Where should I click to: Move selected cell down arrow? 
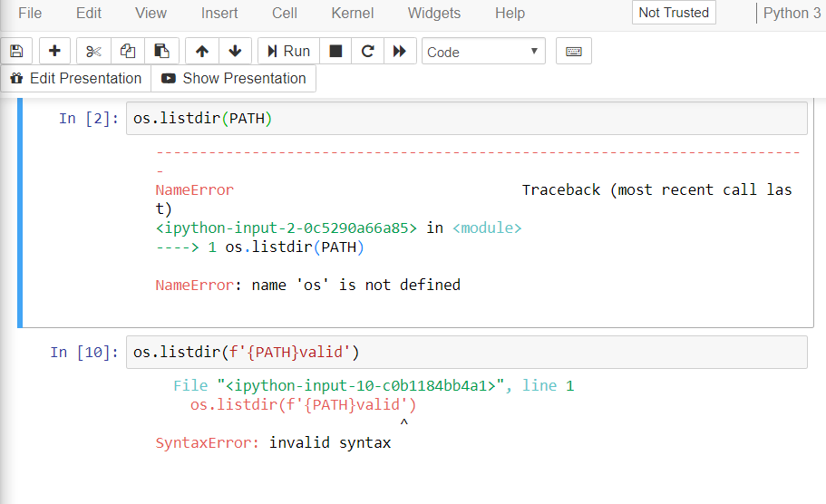(235, 52)
